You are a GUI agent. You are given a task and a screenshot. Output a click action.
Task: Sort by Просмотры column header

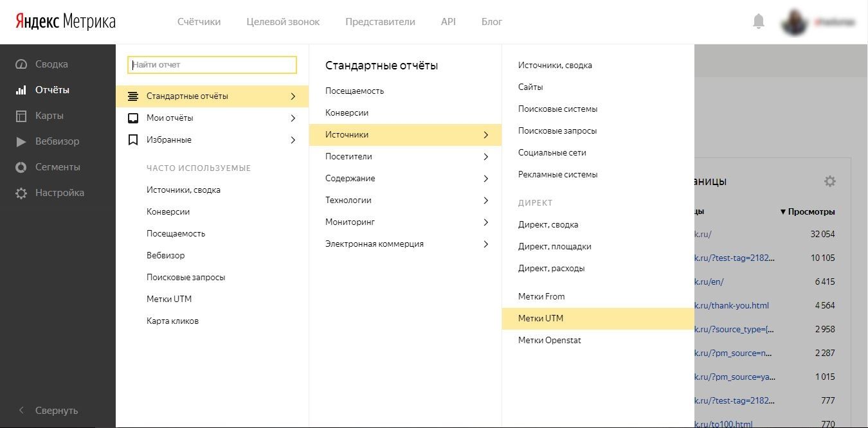click(x=808, y=211)
